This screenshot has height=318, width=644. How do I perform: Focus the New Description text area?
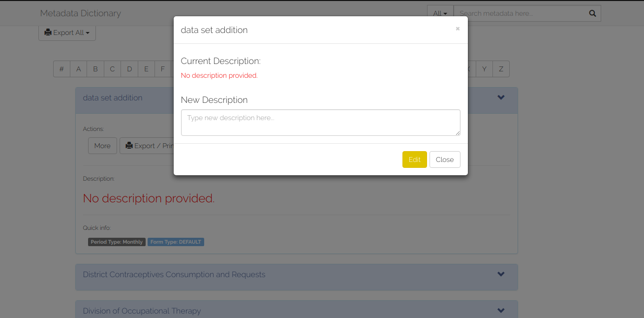pyautogui.click(x=321, y=123)
